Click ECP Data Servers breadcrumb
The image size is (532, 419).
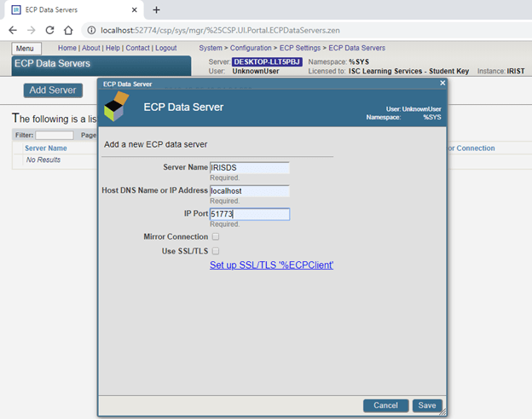tap(356, 48)
